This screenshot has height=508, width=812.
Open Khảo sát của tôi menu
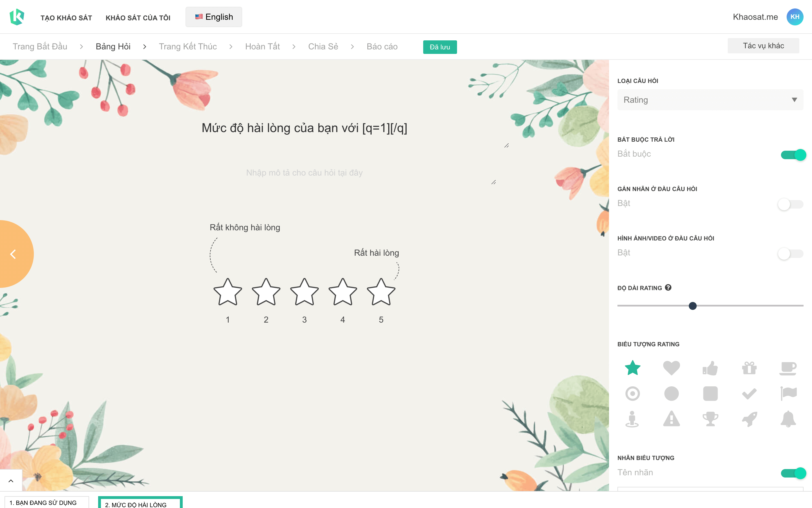(x=138, y=18)
